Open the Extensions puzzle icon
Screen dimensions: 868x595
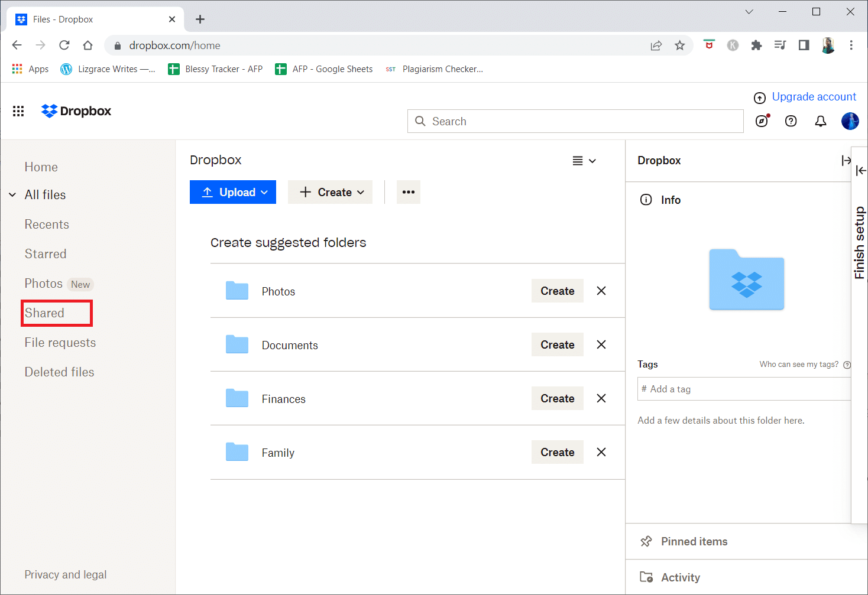click(756, 45)
